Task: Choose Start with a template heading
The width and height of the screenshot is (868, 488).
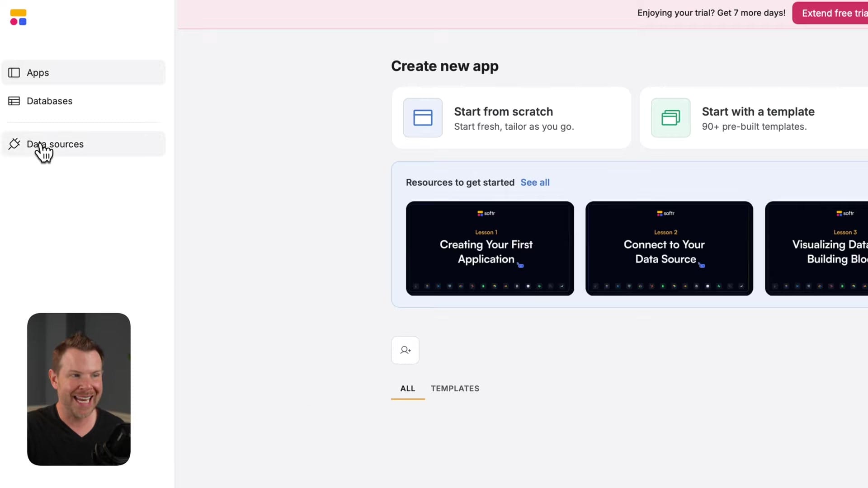Action: (x=758, y=112)
